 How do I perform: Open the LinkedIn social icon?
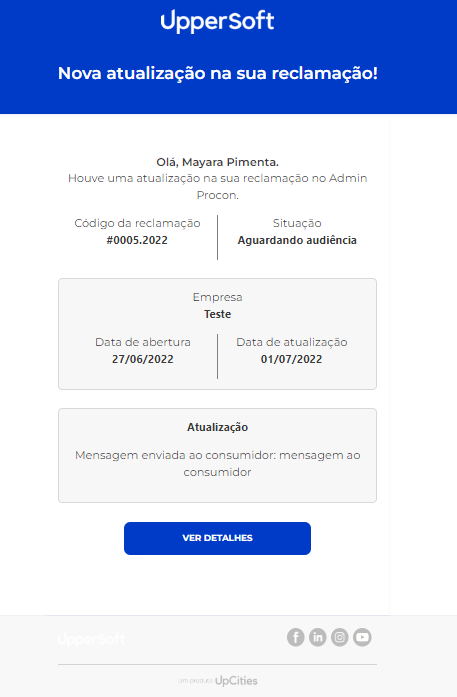317,637
